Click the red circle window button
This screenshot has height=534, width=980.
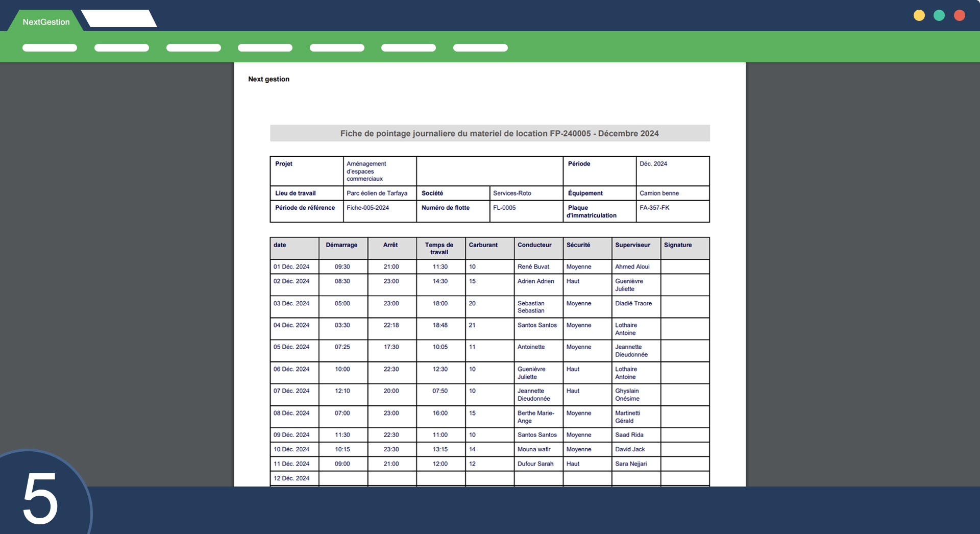(x=960, y=15)
